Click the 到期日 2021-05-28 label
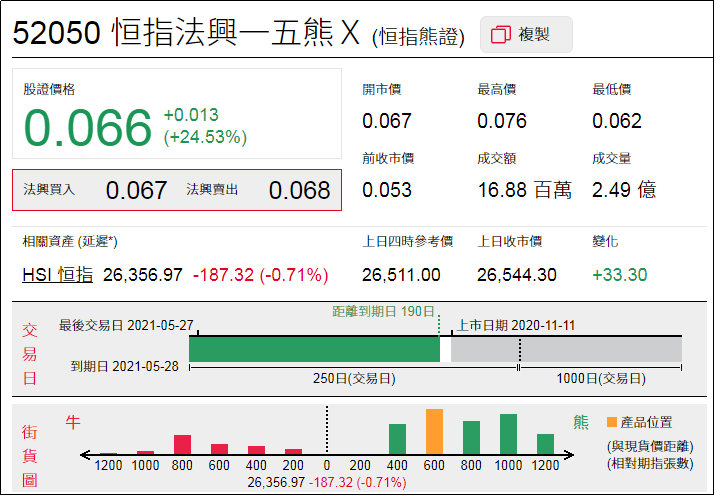 (x=124, y=366)
